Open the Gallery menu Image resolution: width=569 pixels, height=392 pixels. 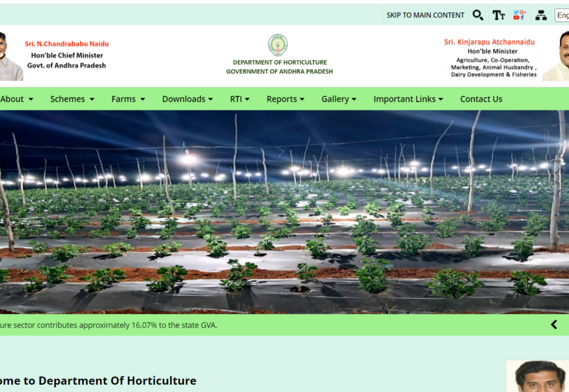coord(339,99)
